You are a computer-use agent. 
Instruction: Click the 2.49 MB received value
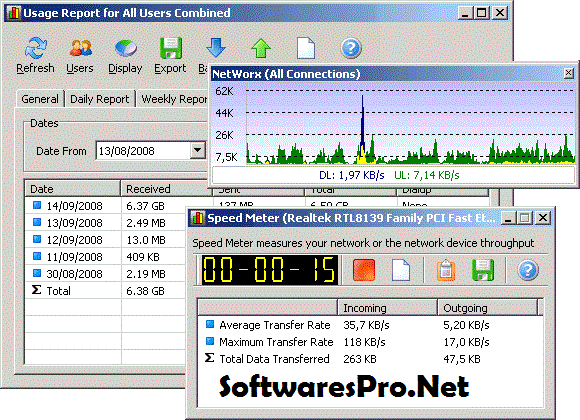(146, 223)
